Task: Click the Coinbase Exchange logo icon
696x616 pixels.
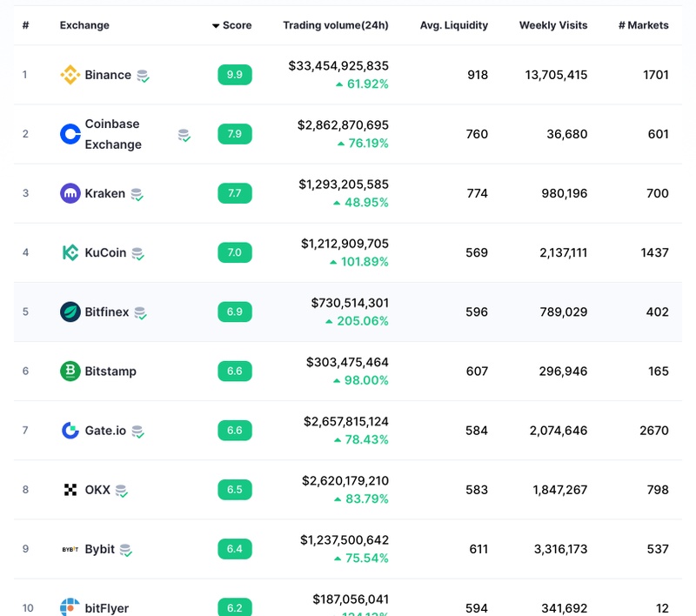Action: point(70,134)
